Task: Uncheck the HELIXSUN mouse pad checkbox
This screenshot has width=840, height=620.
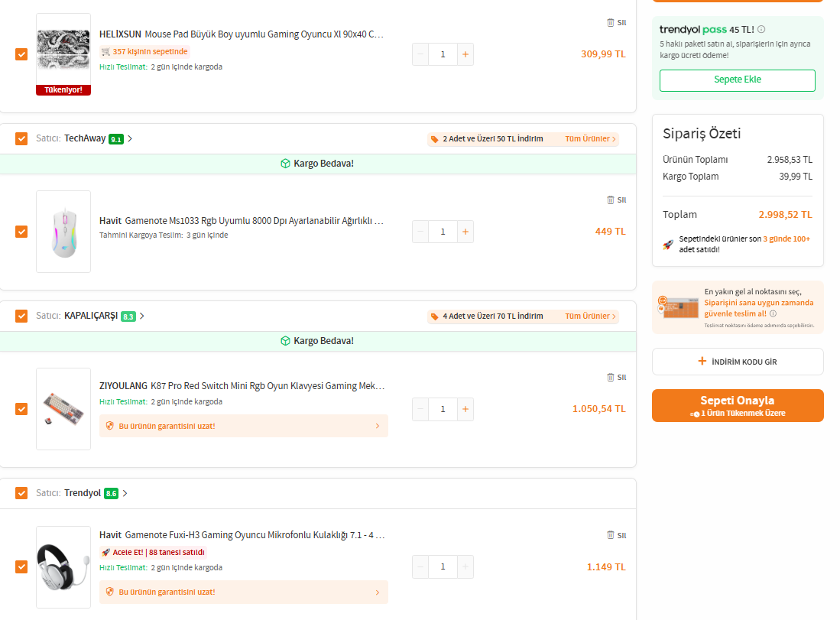Action: click(x=21, y=54)
